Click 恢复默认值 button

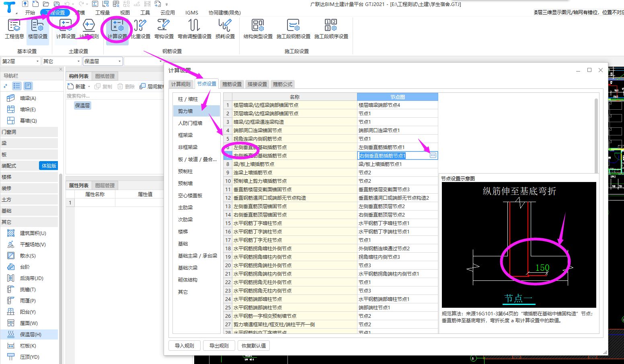coord(253,346)
